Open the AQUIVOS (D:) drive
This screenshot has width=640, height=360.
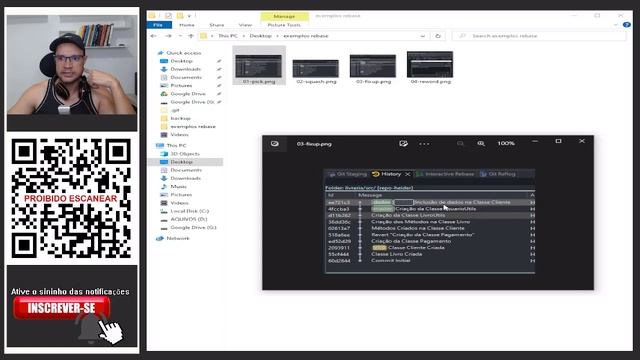coord(189,219)
